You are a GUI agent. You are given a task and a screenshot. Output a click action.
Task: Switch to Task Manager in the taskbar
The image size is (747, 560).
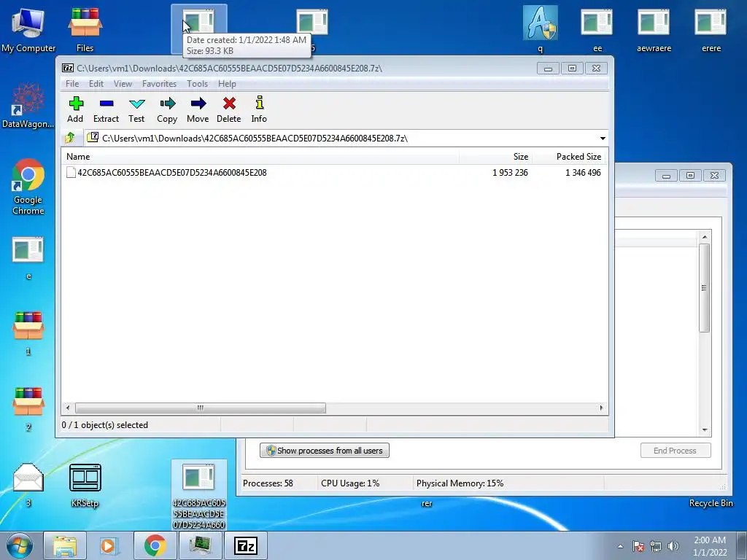point(200,545)
